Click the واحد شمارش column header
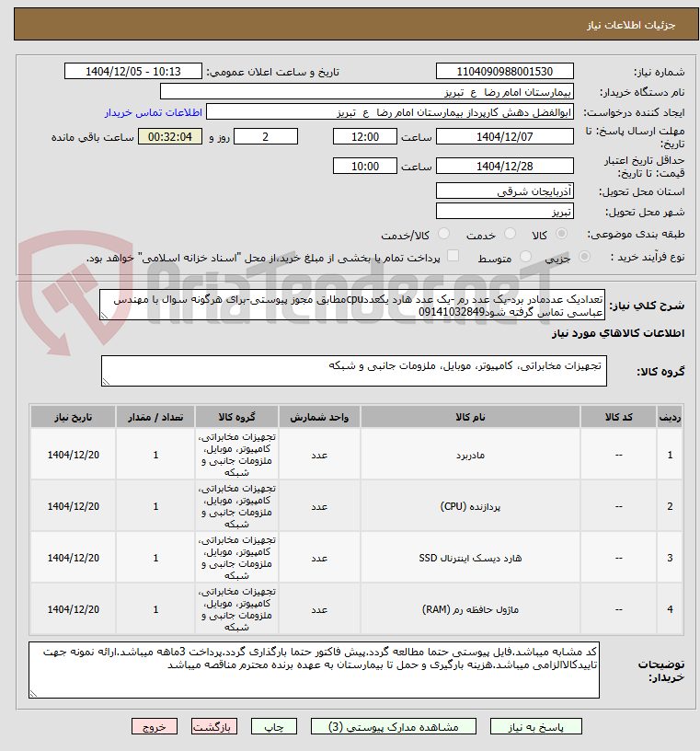 (319, 417)
